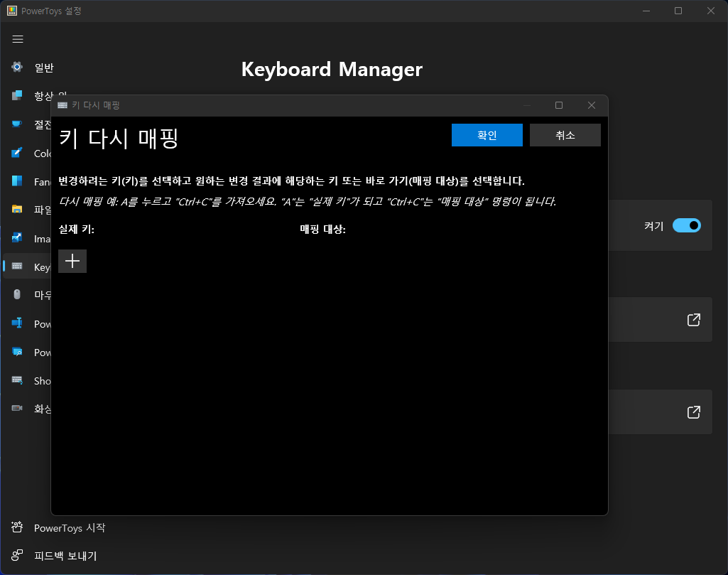The width and height of the screenshot is (728, 575).
Task: Select Keyboard Manager sidebar icon
Action: pyautogui.click(x=17, y=266)
